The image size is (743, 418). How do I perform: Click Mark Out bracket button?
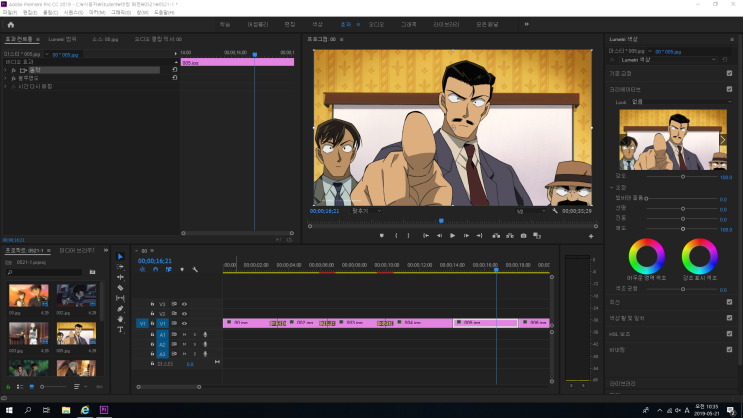click(x=408, y=236)
